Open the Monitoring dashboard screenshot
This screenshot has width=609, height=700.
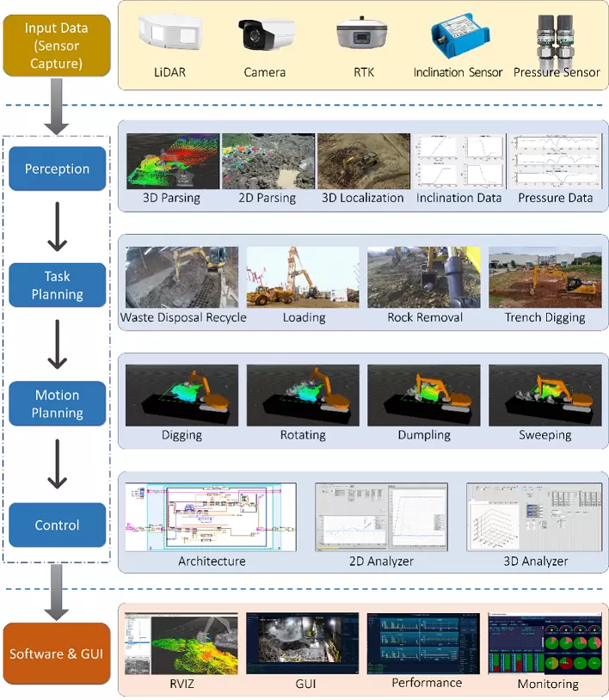[547, 643]
